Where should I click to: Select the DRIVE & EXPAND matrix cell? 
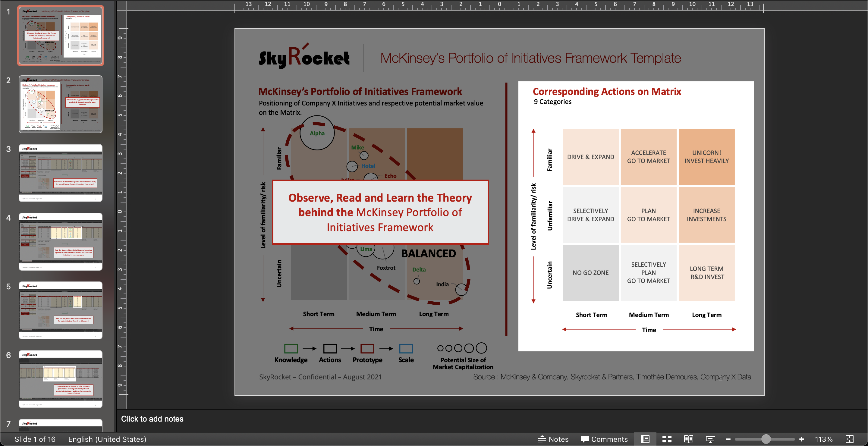coord(590,157)
